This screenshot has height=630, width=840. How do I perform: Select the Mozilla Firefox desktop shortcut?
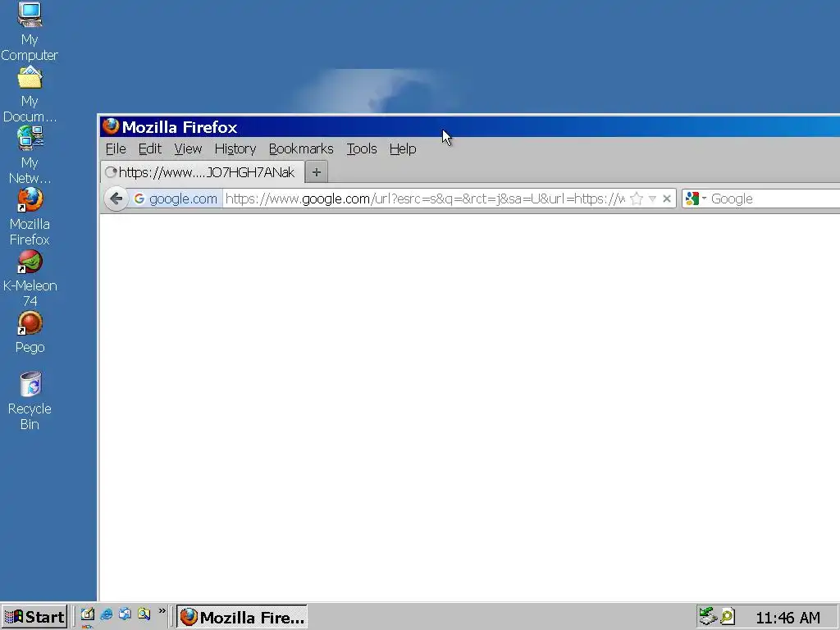[30, 217]
